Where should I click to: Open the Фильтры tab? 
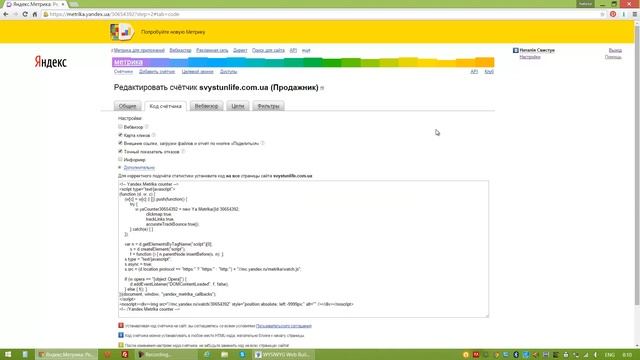(x=268, y=106)
